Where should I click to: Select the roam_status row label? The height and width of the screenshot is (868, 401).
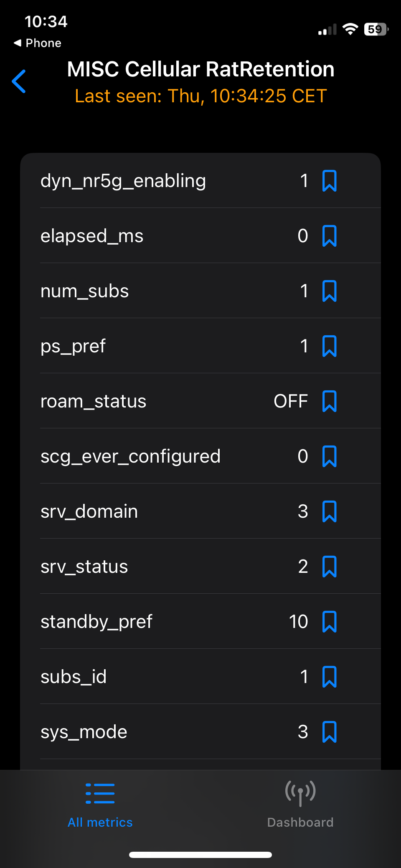click(x=93, y=401)
